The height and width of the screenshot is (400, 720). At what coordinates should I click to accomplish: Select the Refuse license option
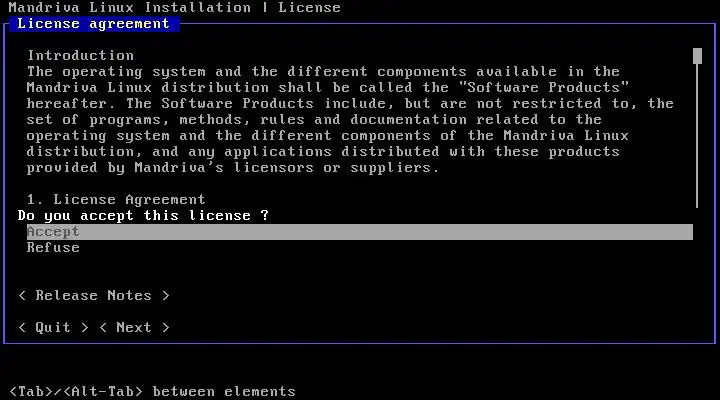pos(53,248)
